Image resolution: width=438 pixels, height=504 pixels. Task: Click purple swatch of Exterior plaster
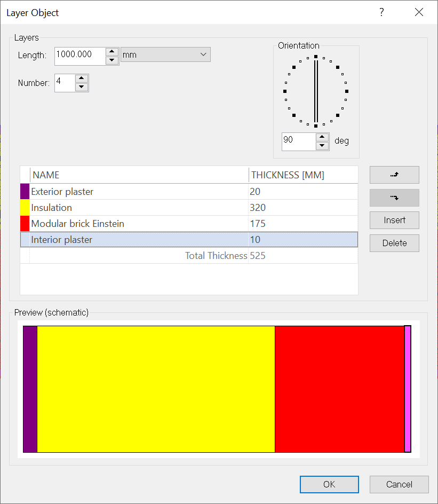pos(25,192)
